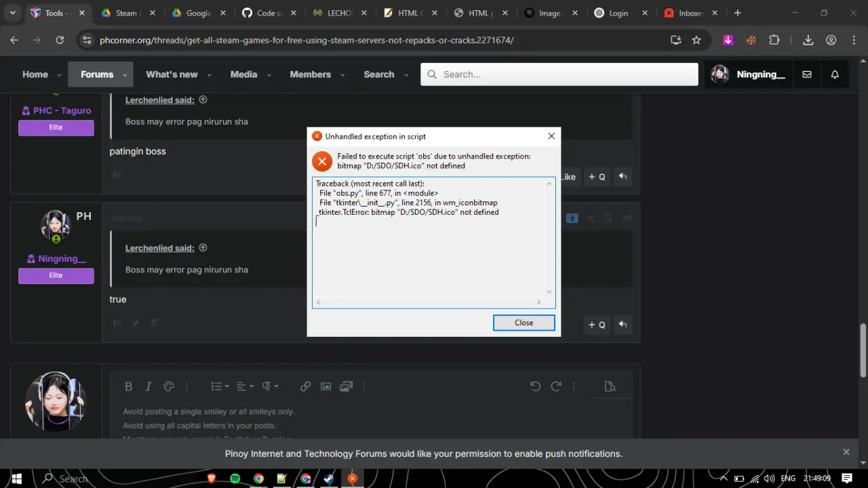Click the browser page vertical scrollbar thumb

pos(863,350)
